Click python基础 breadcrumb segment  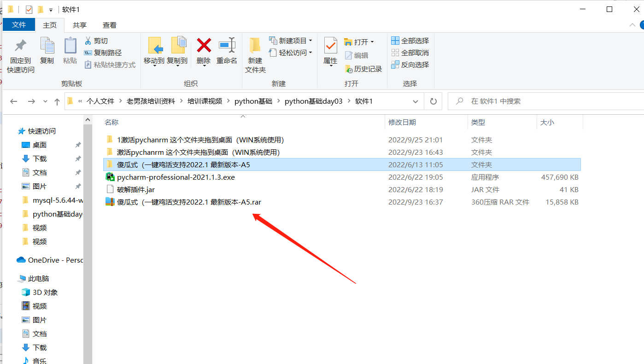[x=253, y=101]
